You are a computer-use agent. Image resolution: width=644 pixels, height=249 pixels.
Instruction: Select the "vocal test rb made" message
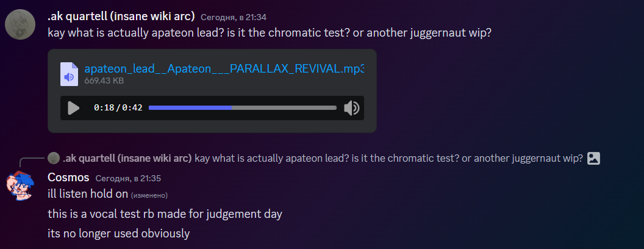tap(165, 214)
